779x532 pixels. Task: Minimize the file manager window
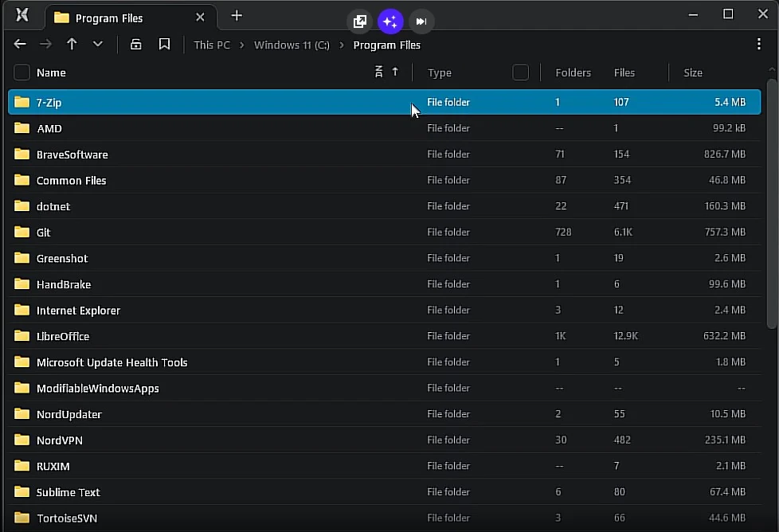tap(693, 15)
